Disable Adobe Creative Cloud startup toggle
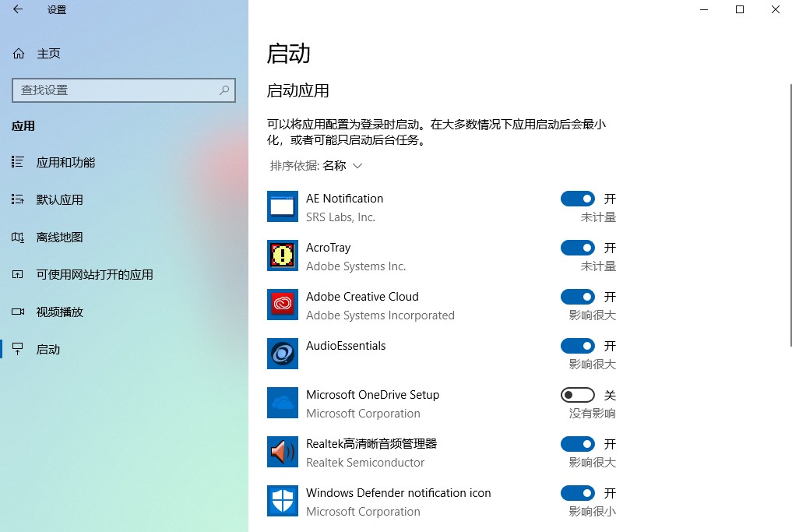 click(x=577, y=297)
